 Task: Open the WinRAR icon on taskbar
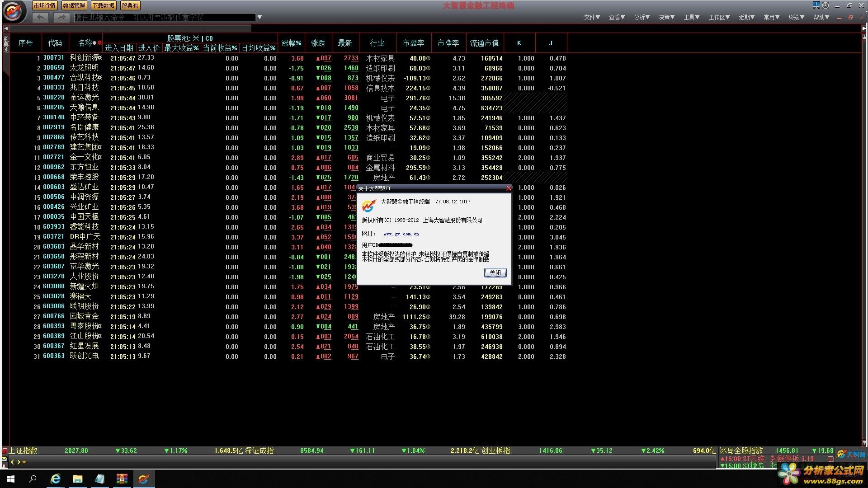coord(122,479)
